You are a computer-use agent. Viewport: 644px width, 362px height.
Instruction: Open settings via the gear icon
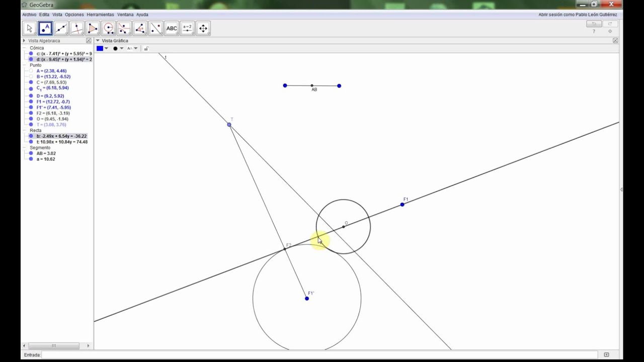pos(610,31)
